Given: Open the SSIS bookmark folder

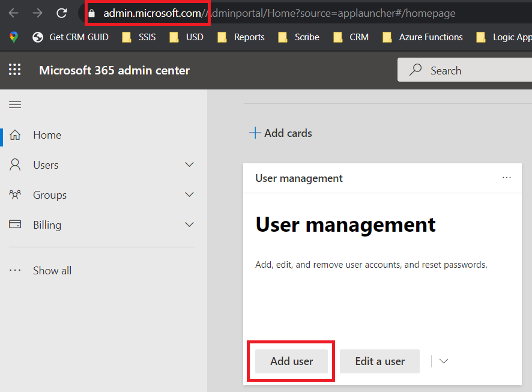Looking at the screenshot, I should pyautogui.click(x=139, y=37).
